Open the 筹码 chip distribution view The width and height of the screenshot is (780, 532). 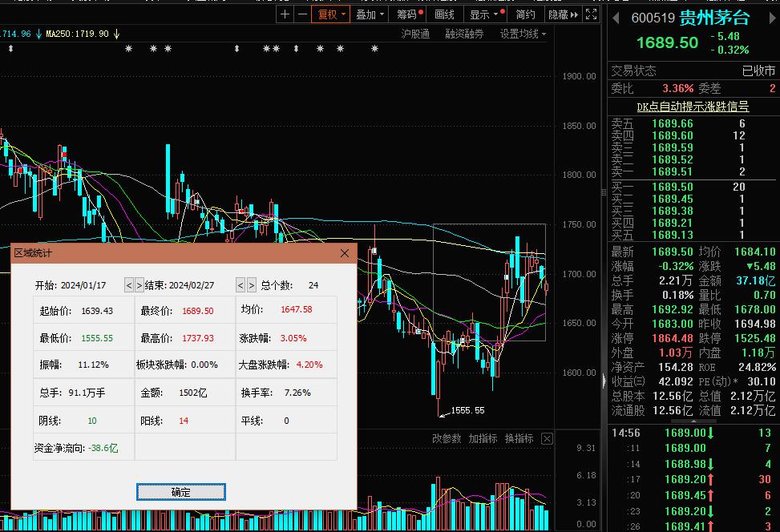point(410,14)
